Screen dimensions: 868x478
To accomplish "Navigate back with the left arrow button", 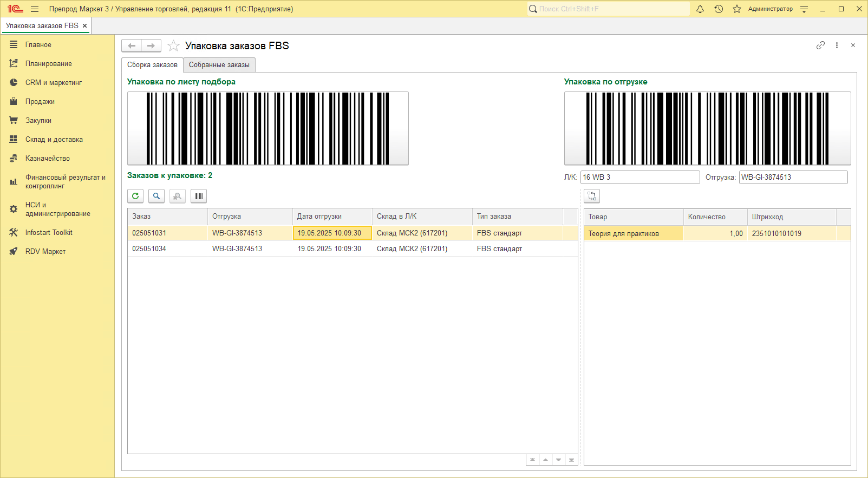I will 132,46.
